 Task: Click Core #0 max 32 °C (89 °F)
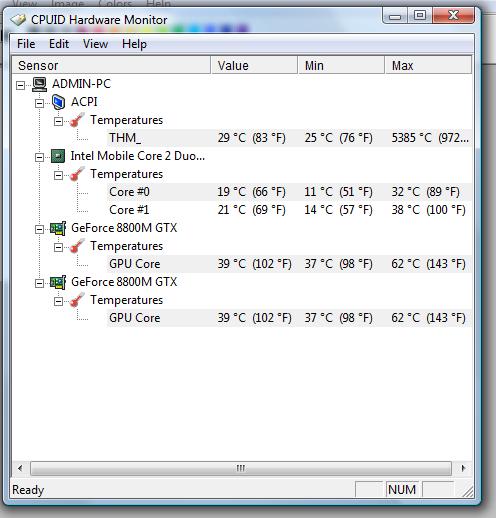click(x=426, y=192)
